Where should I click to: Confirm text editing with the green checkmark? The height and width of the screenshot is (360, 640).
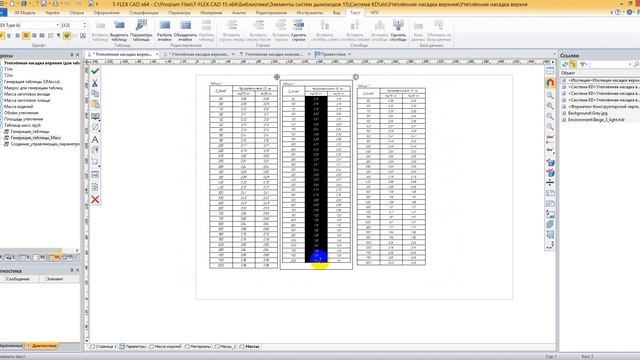tap(95, 71)
